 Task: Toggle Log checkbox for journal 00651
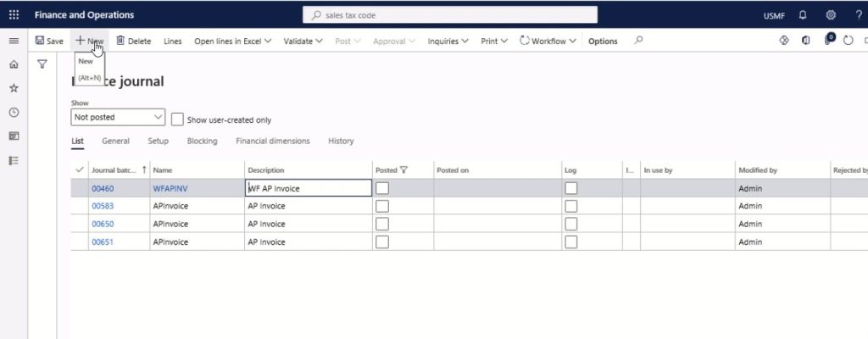[x=570, y=242]
